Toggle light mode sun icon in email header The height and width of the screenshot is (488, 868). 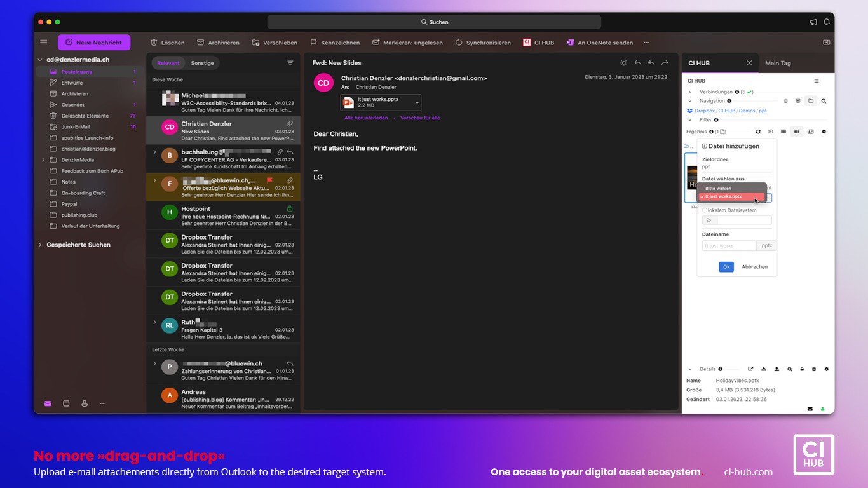[624, 63]
